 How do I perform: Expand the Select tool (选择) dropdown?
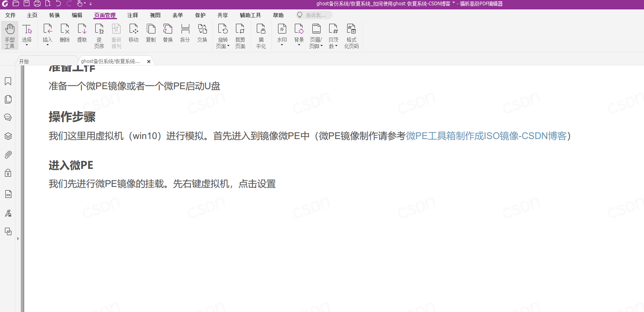[27, 45]
